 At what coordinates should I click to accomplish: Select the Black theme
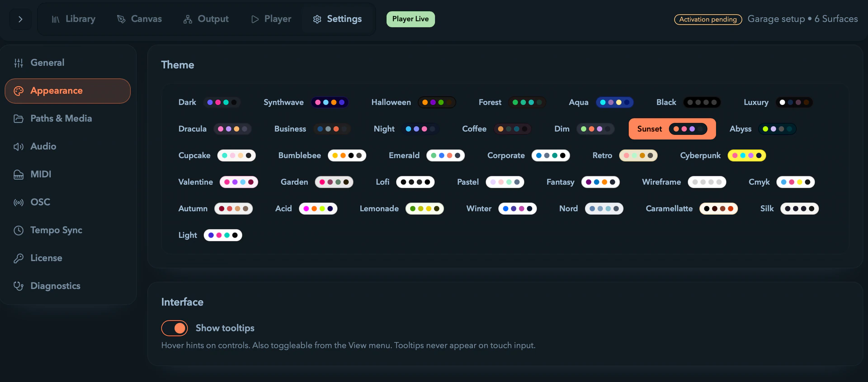[x=689, y=102]
